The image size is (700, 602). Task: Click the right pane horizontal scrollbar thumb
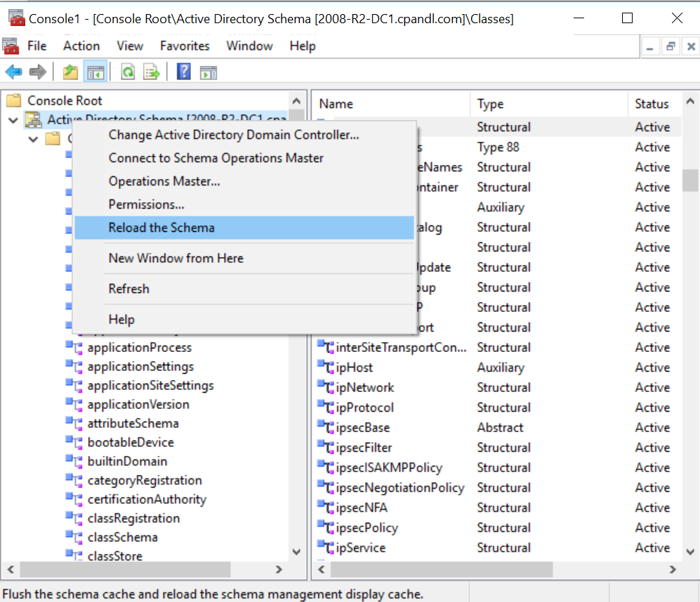coord(441,570)
